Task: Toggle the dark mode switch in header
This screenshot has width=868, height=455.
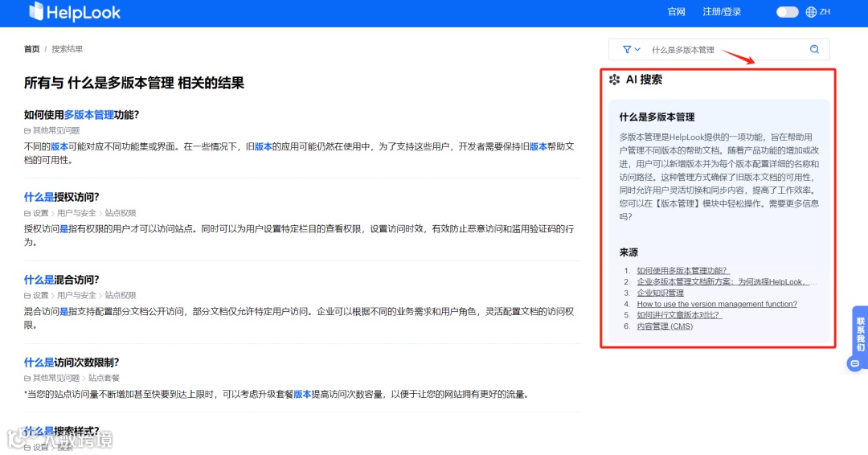Action: pos(787,12)
